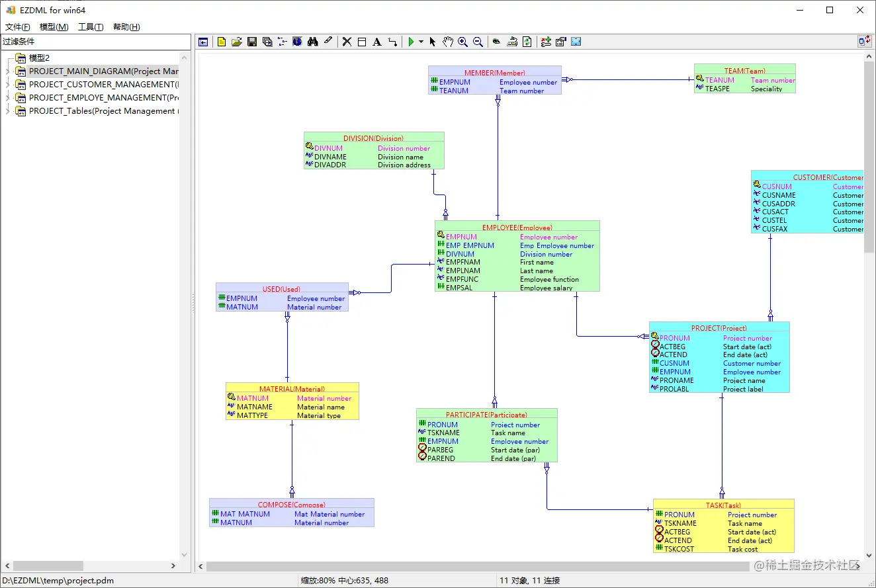Click the toggle icon at far right of the toolbar
Viewport: 876px width, 588px height.
click(864, 41)
